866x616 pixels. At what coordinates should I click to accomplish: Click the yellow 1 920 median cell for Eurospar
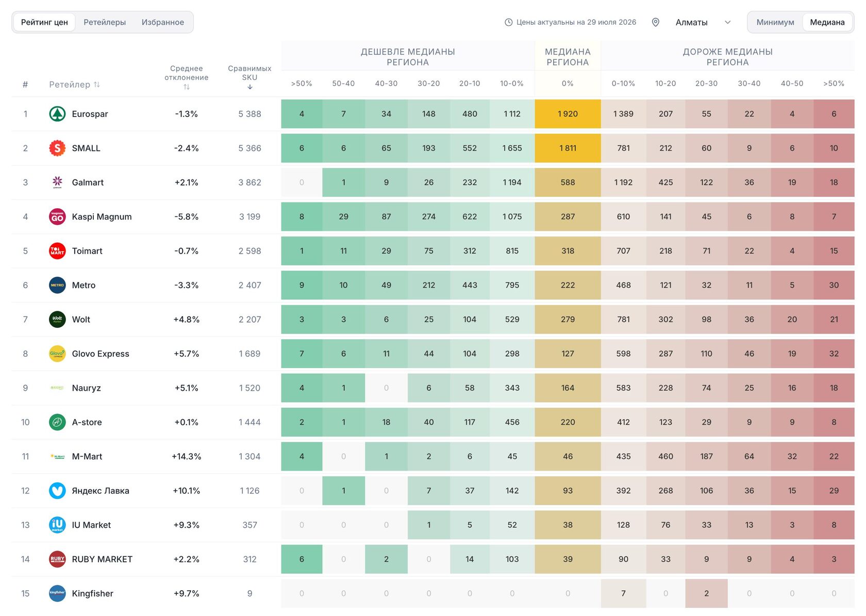568,114
